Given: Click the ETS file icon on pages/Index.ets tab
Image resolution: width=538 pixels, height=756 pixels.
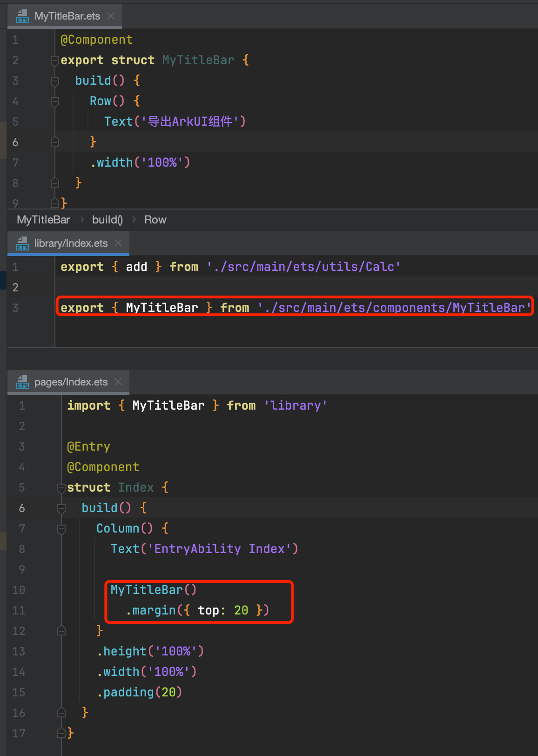Looking at the screenshot, I should point(22,382).
